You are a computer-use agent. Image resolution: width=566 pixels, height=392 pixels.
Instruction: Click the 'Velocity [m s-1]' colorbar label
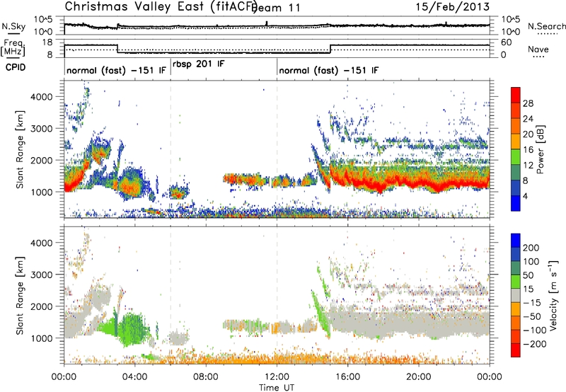click(x=553, y=295)
